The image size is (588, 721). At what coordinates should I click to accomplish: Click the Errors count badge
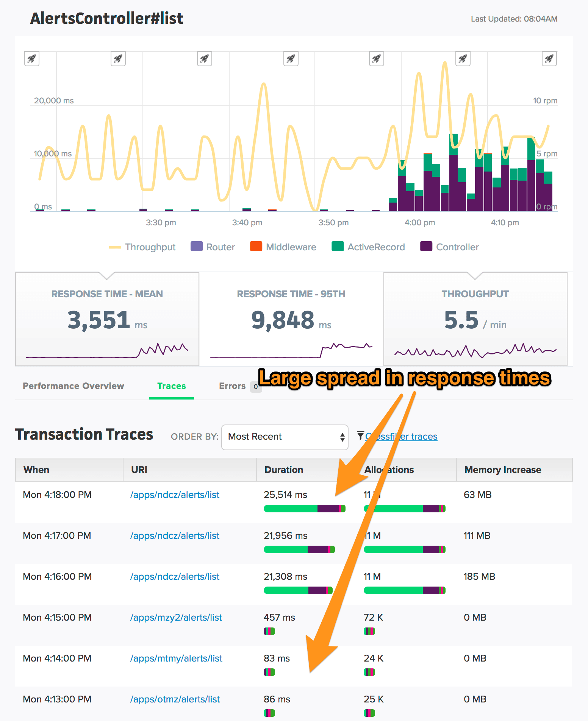[256, 387]
